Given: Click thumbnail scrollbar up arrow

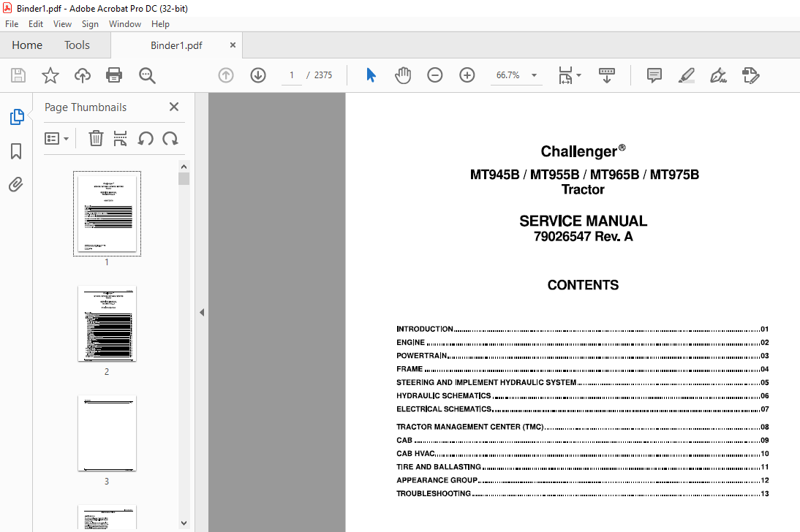Looking at the screenshot, I should coord(184,167).
